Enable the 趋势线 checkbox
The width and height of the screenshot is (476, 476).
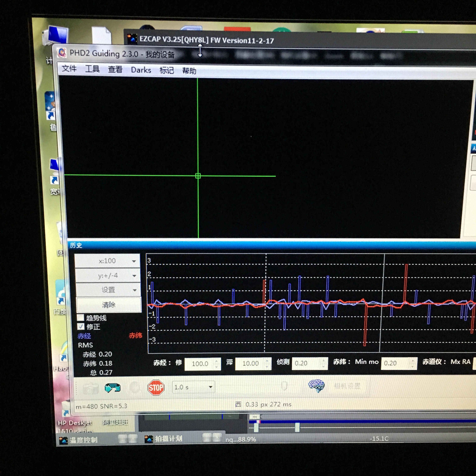click(80, 318)
